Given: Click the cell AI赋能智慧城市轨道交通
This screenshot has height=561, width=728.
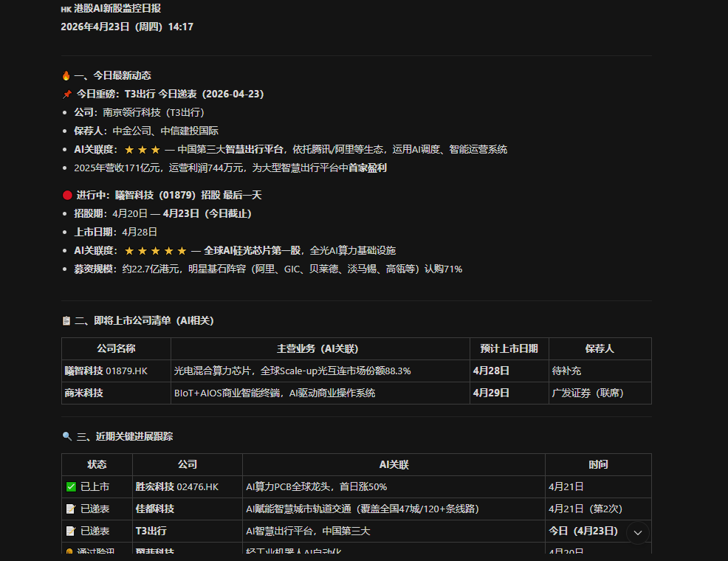Looking at the screenshot, I should [x=394, y=509].
